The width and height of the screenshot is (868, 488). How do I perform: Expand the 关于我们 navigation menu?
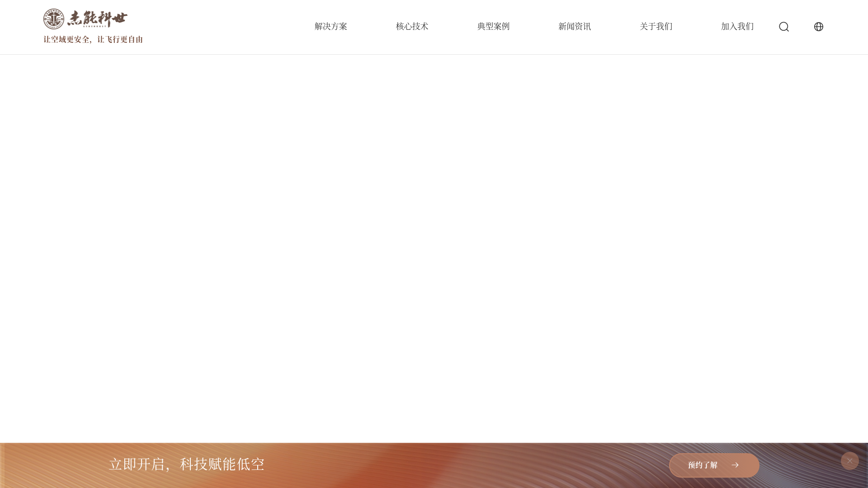(x=656, y=27)
